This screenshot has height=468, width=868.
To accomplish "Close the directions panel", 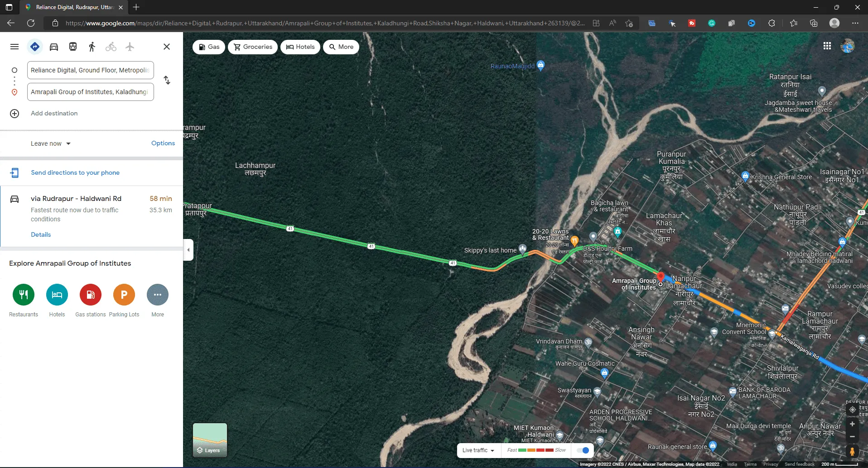I will [167, 47].
